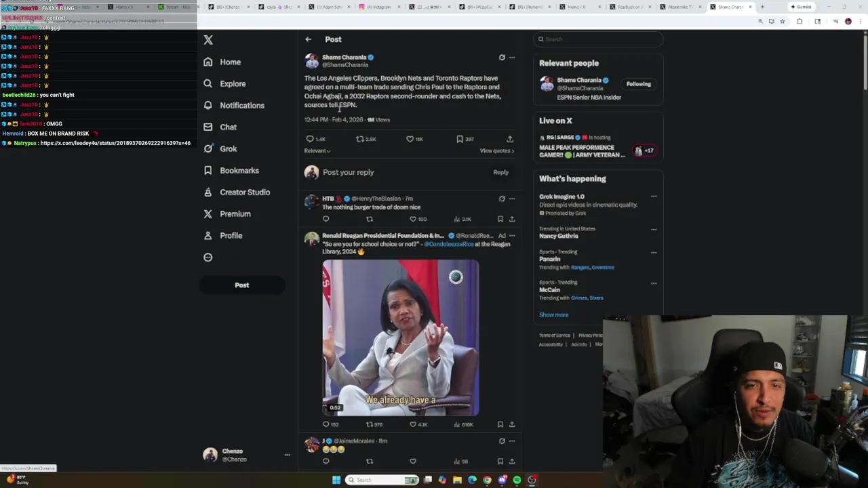Screen dimensions: 868x488
Task: Open options for the Panarin trend
Action: tap(654, 252)
